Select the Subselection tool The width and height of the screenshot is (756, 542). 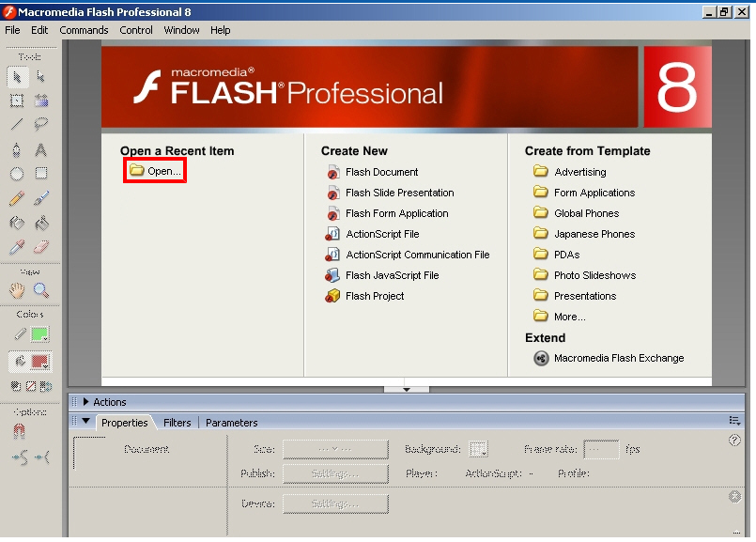(x=41, y=77)
